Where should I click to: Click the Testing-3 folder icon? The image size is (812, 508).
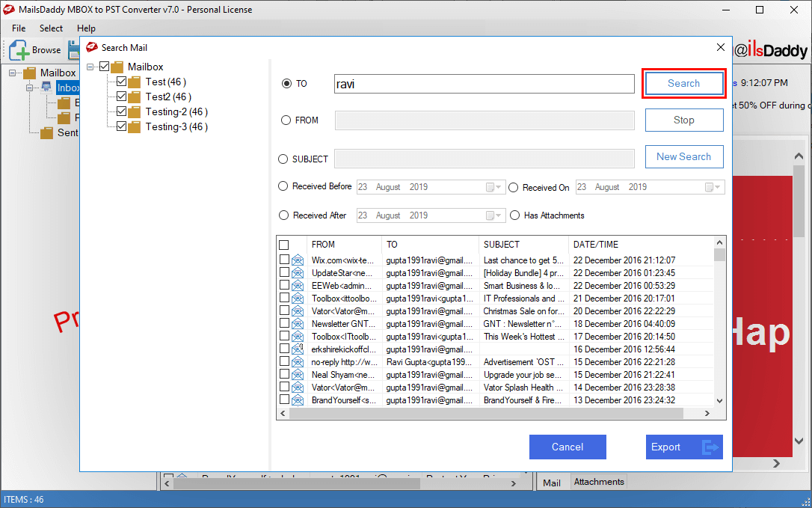tap(135, 126)
